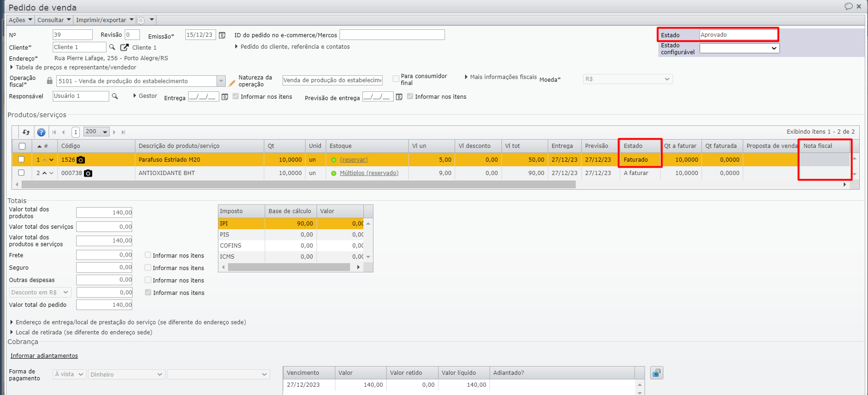Sort by Descrição do produto/serviço header

pyautogui.click(x=199, y=146)
